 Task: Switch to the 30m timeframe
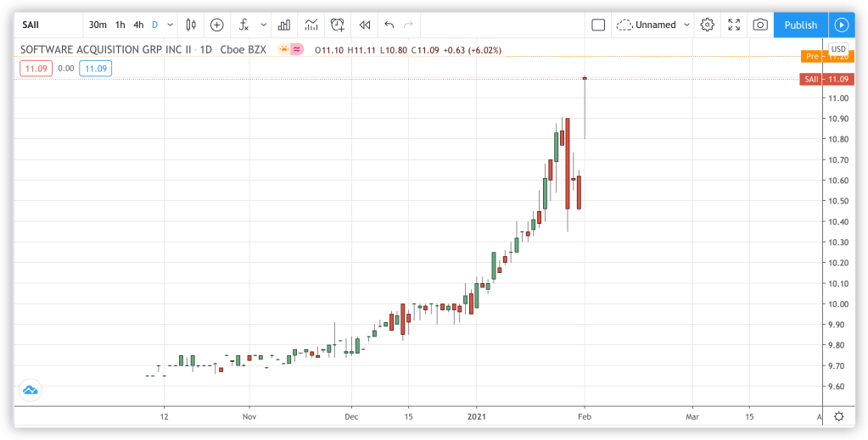98,25
